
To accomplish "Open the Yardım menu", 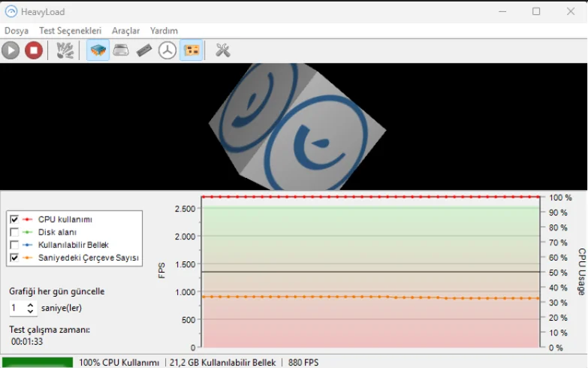I will [164, 31].
